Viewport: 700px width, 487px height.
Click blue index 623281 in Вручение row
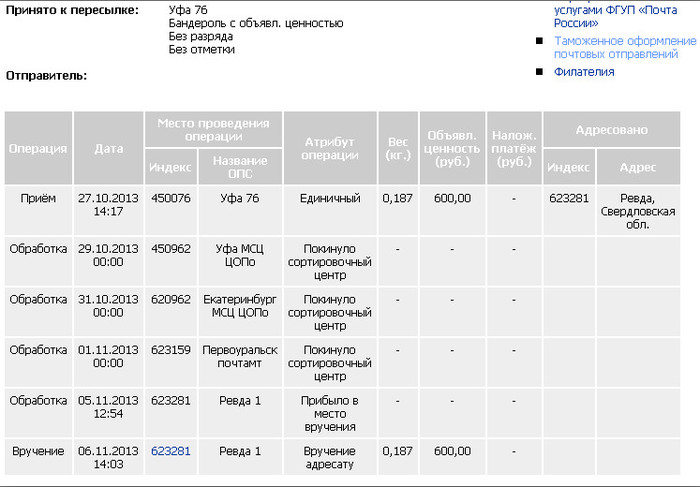[x=170, y=451]
